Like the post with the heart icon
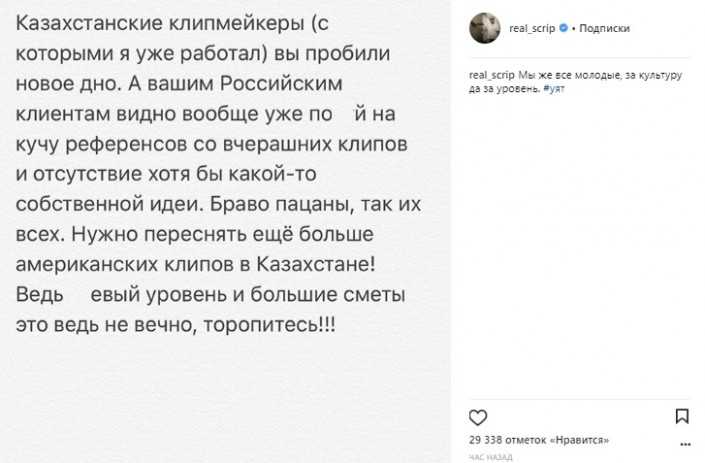This screenshot has width=705, height=463. click(478, 416)
